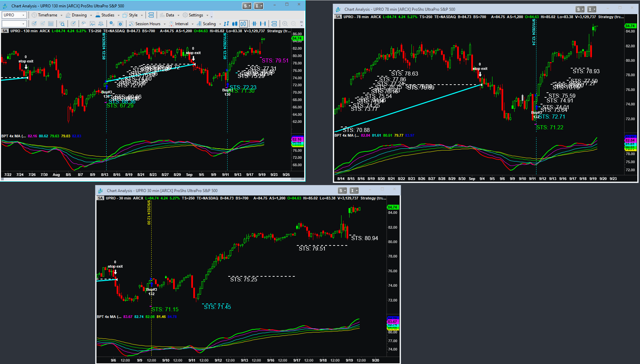Switch to OHLC bar chart style
This screenshot has width=640, height=364.
(x=227, y=24)
